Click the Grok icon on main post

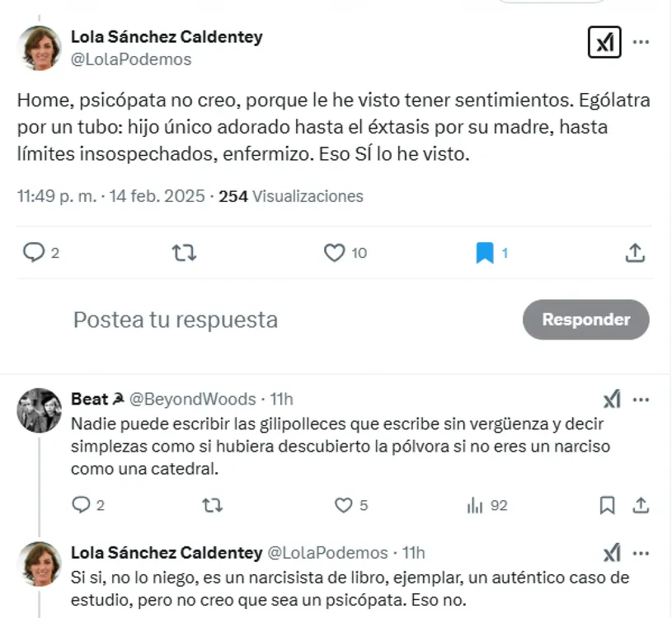click(x=604, y=42)
